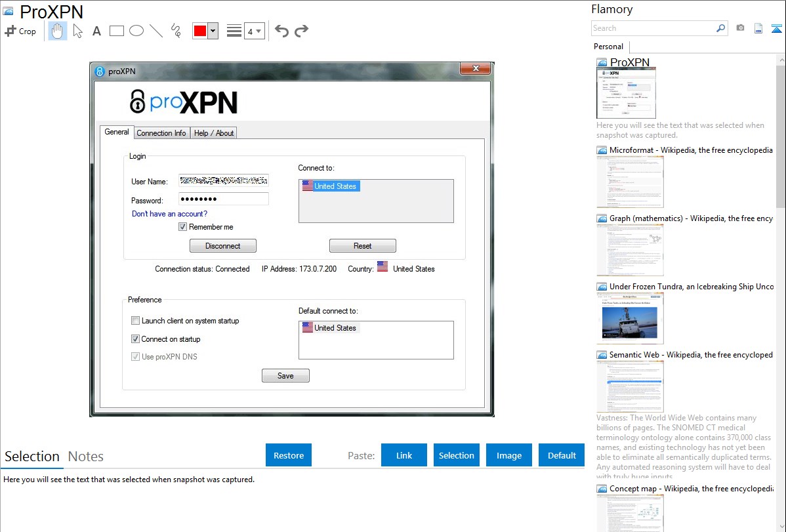Image resolution: width=786 pixels, height=532 pixels.
Task: Open the ProXPN snapshot thumbnail
Action: pyautogui.click(x=626, y=93)
